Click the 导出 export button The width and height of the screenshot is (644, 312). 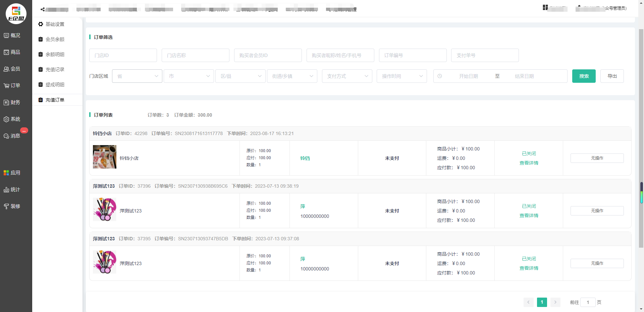coord(612,76)
